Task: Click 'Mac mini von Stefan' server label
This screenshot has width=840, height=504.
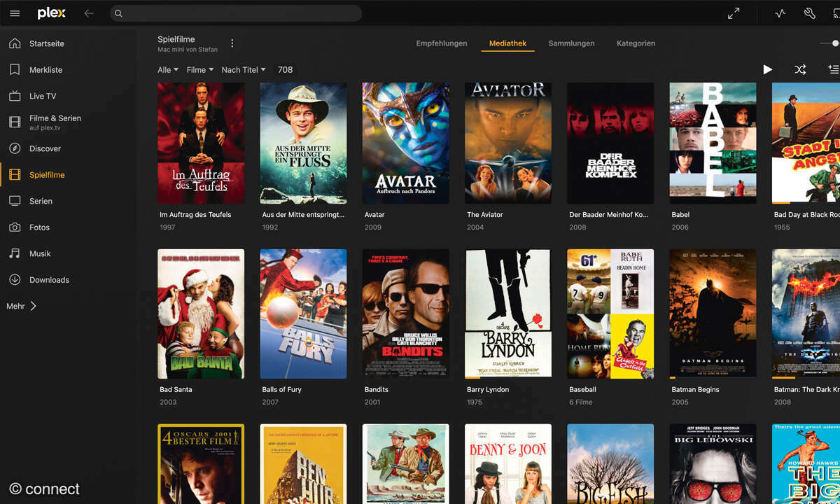Action: tap(188, 50)
